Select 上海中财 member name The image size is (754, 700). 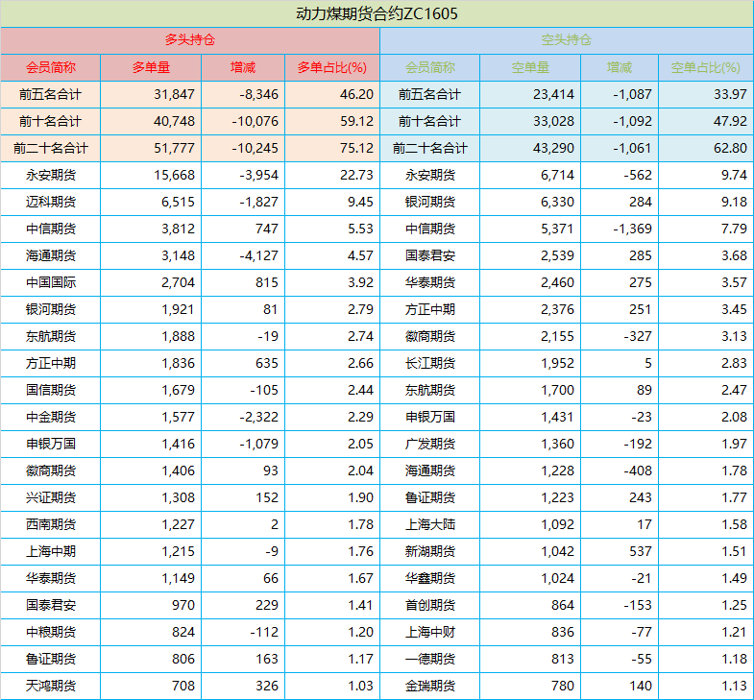430,633
